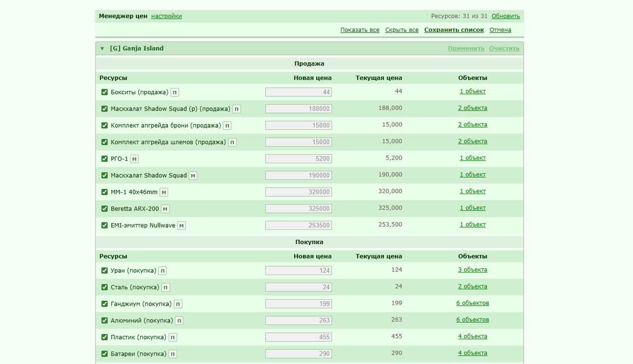Click Скрыть все

coord(402,30)
